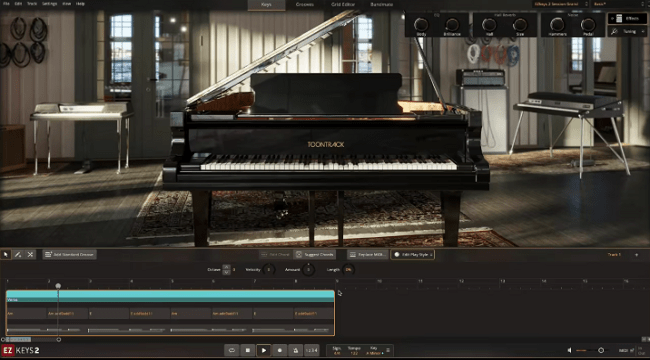Click Add Standard Groove button
650x360 pixels.
tap(70, 255)
